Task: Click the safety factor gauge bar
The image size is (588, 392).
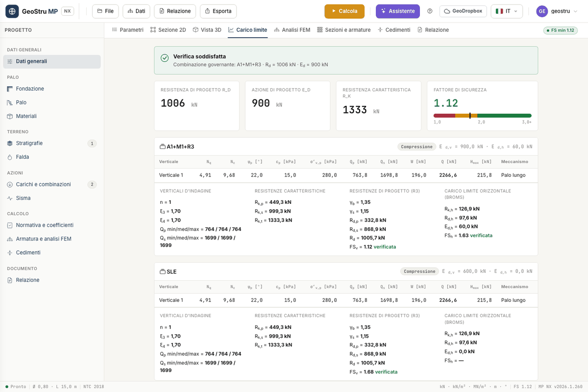Action: 483,116
